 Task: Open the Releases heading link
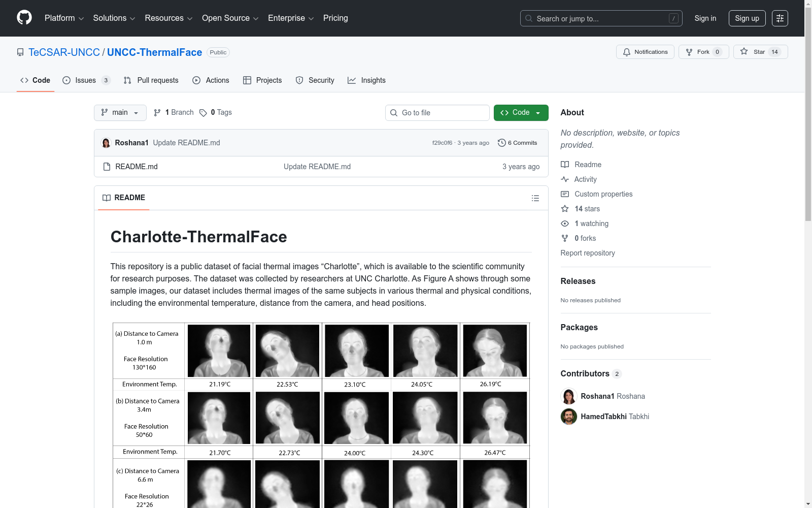point(578,281)
